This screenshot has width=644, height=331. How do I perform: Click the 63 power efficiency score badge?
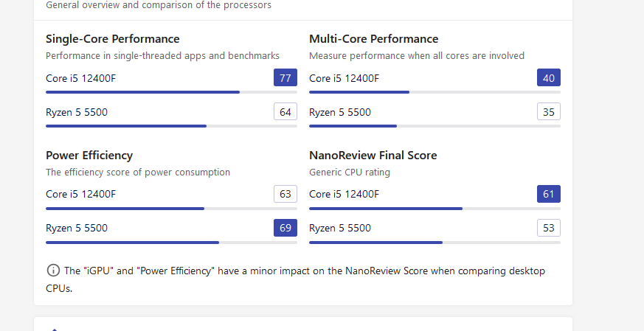tap(285, 194)
